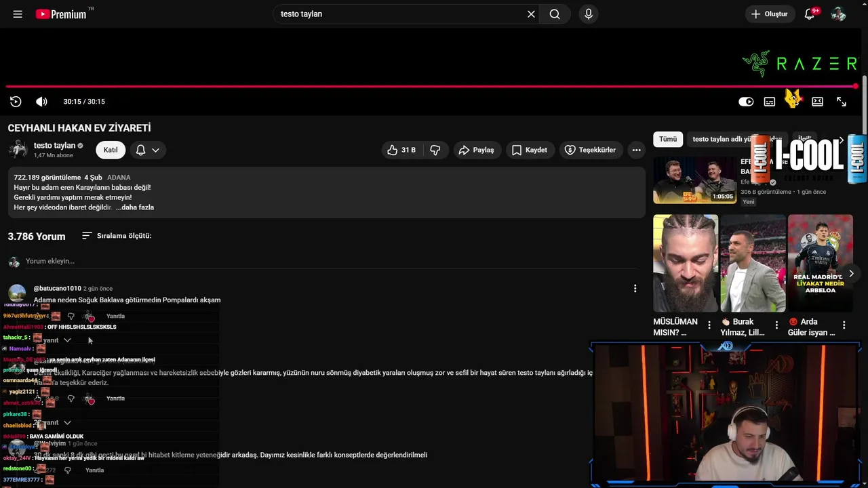Toggle the autoplay switch
The height and width of the screenshot is (488, 868).
746,102
